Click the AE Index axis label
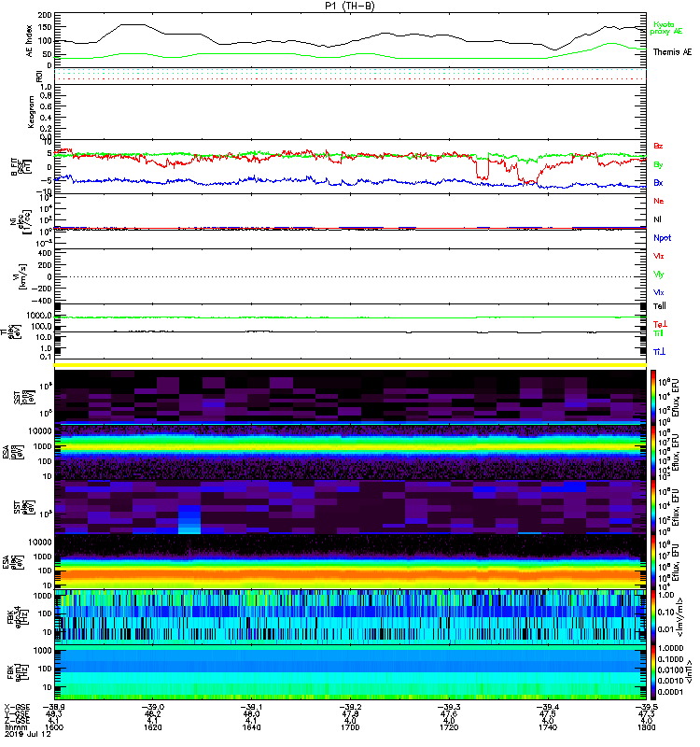 (30, 41)
